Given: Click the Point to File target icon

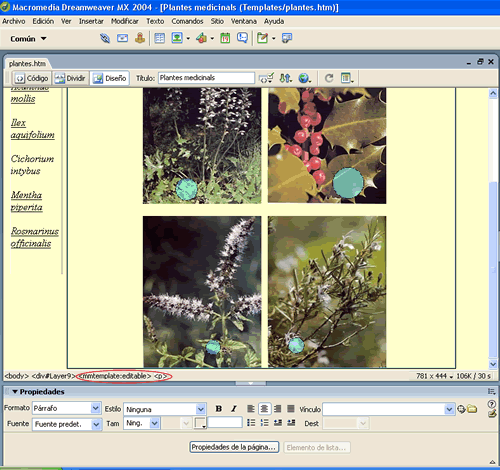Looking at the screenshot, I should tap(461, 409).
